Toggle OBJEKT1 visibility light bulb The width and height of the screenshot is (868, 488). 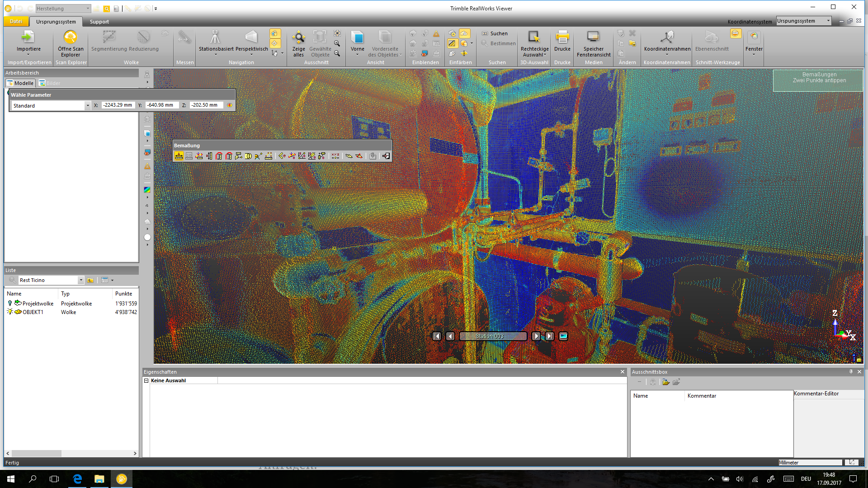pos(10,312)
